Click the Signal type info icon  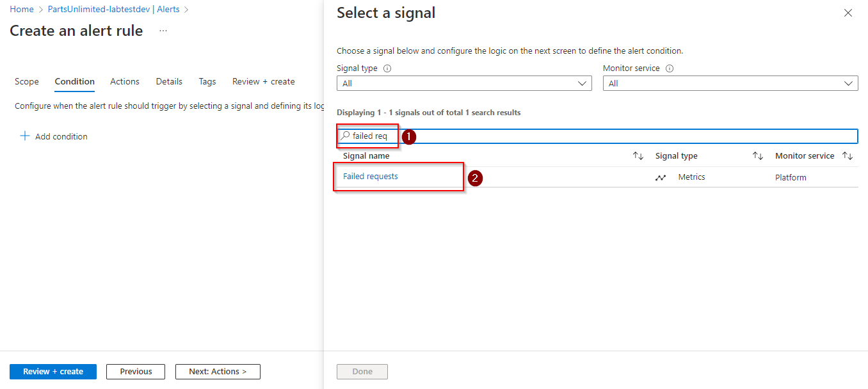pyautogui.click(x=387, y=68)
